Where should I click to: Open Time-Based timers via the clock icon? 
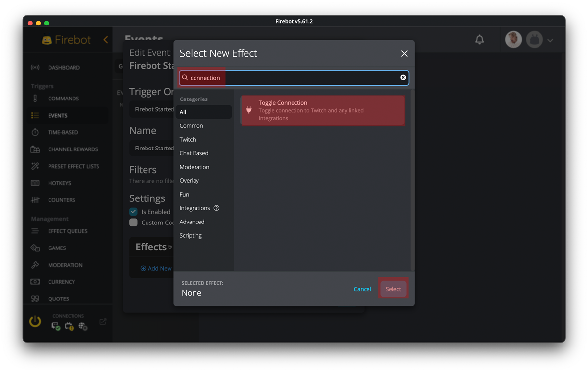click(35, 132)
